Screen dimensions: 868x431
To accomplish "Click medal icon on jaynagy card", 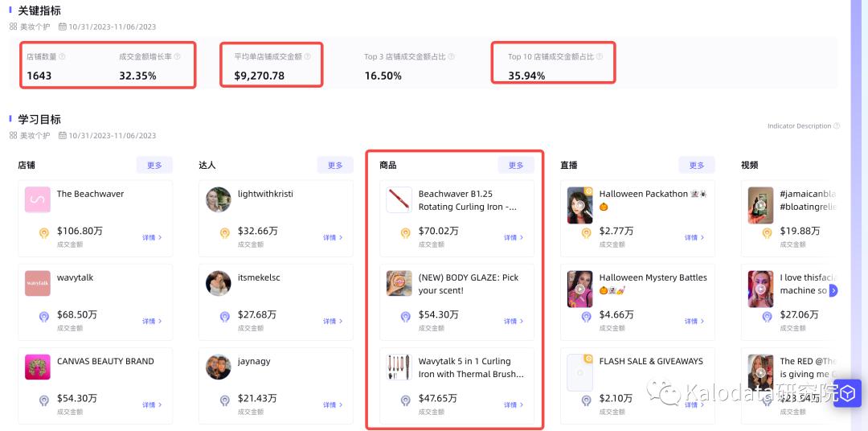I will tap(225, 400).
